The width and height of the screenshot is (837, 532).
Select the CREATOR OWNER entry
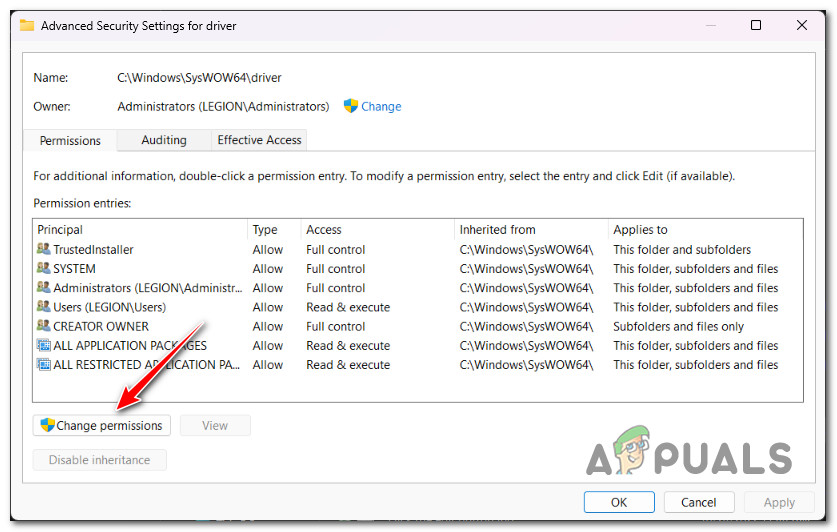pos(417,326)
